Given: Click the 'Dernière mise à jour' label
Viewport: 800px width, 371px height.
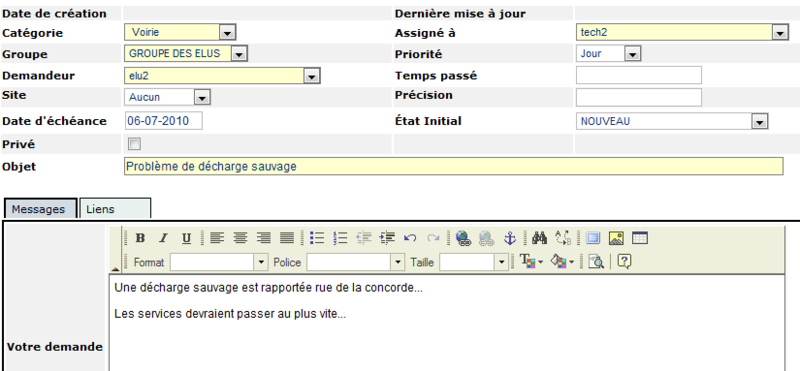Looking at the screenshot, I should [x=460, y=14].
